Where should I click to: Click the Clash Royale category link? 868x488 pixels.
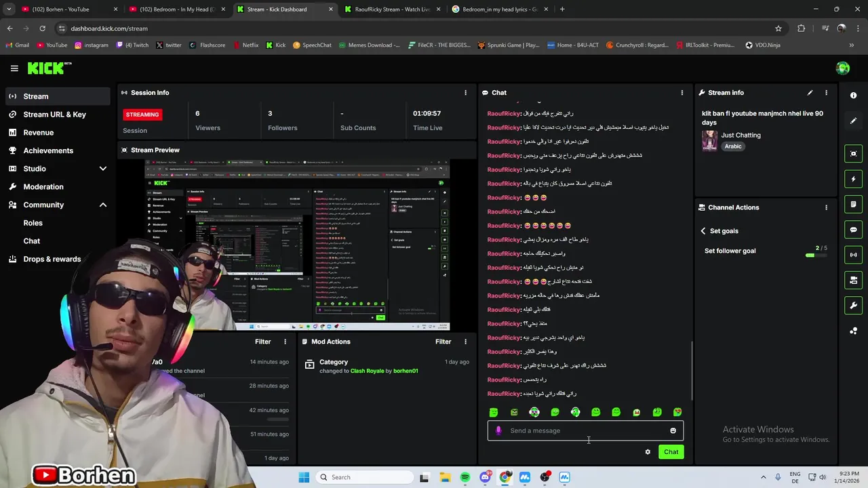pyautogui.click(x=367, y=371)
